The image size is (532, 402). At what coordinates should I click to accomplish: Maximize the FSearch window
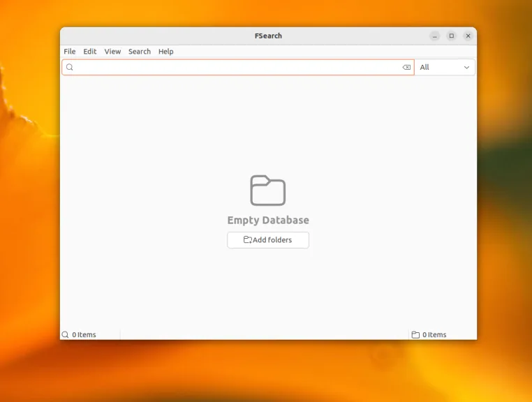pos(452,36)
